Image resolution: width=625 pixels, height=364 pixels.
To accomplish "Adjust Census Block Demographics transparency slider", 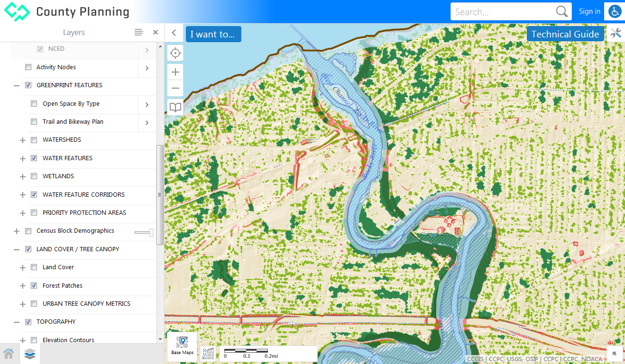I will click(x=151, y=232).
